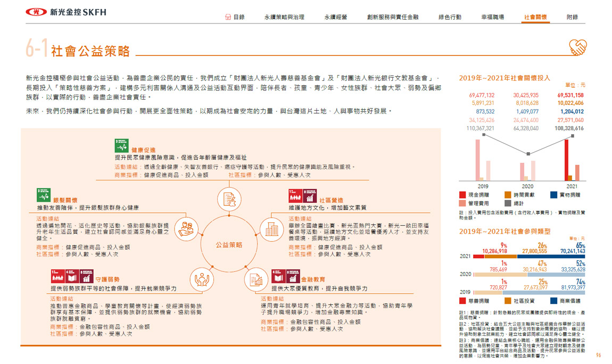The width and height of the screenshot is (612, 364).
Task: Switch to the 綠色行動 tab
Action: point(450,17)
